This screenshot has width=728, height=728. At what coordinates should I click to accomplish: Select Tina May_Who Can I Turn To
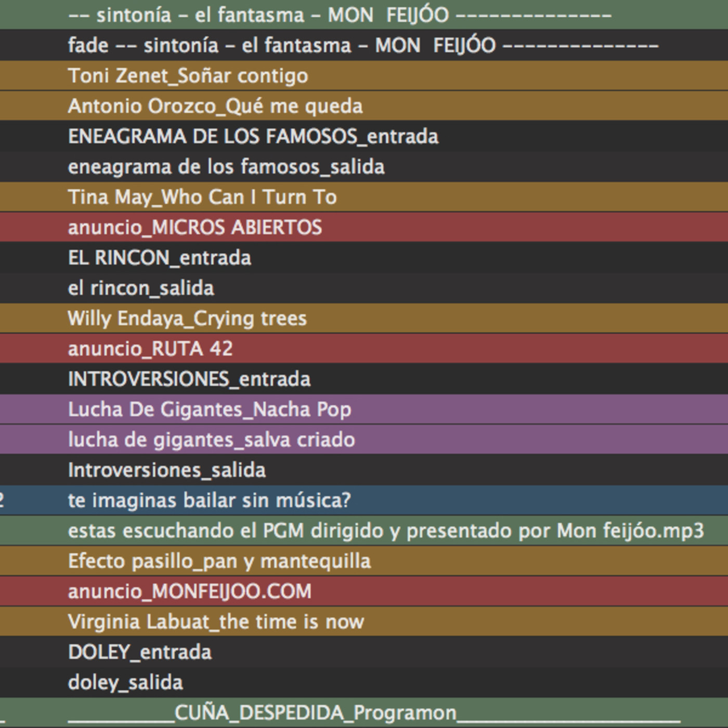pyautogui.click(x=202, y=197)
